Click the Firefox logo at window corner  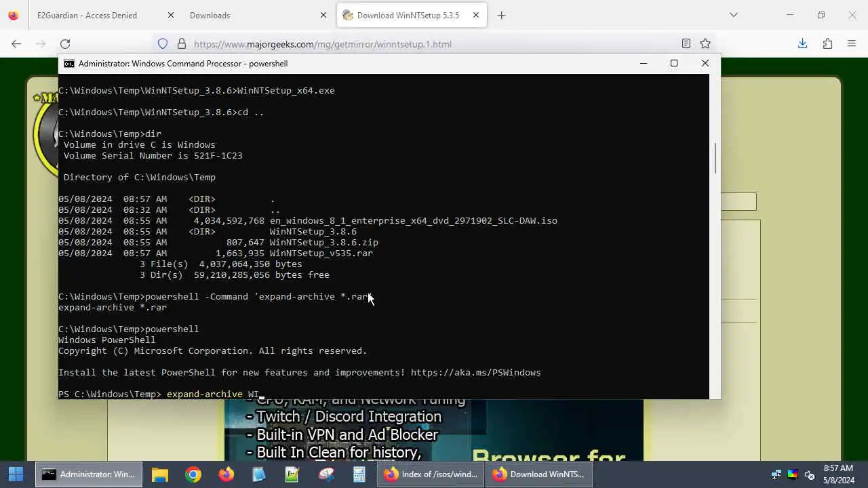point(14,15)
